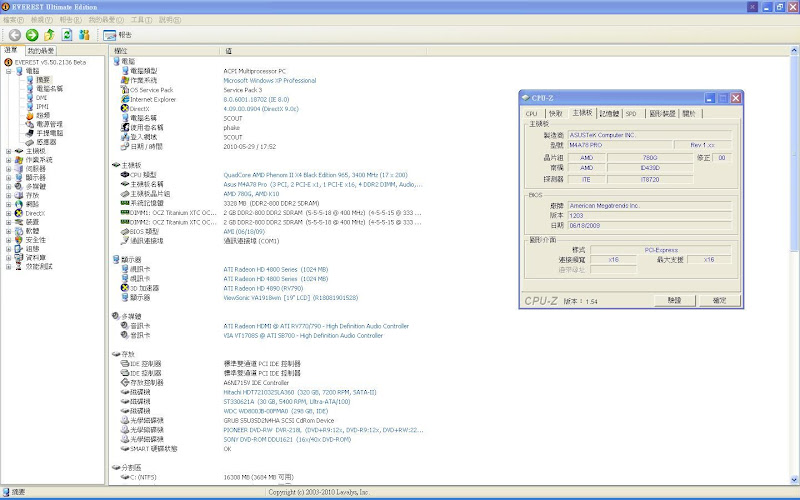Viewport: 800px width, 500px height.
Task: Go forward with the green arrow icon
Action: pyautogui.click(x=32, y=35)
